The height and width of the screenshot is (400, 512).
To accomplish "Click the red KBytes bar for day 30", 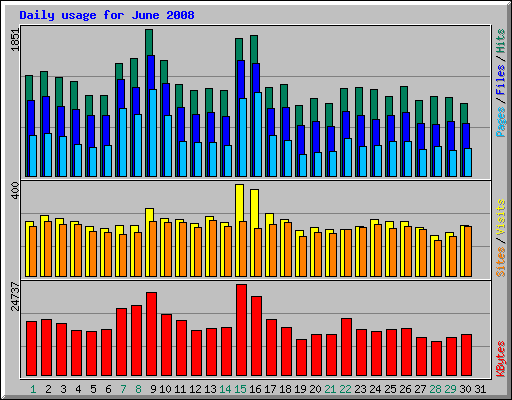I will click(x=466, y=355).
